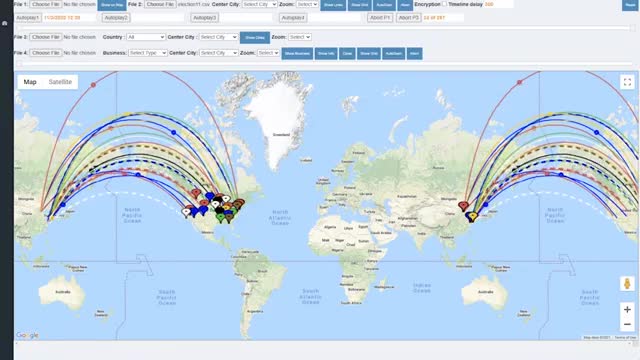Switch to the Satellite map view
Image resolution: width=640 pixels, height=360 pixels.
point(60,82)
